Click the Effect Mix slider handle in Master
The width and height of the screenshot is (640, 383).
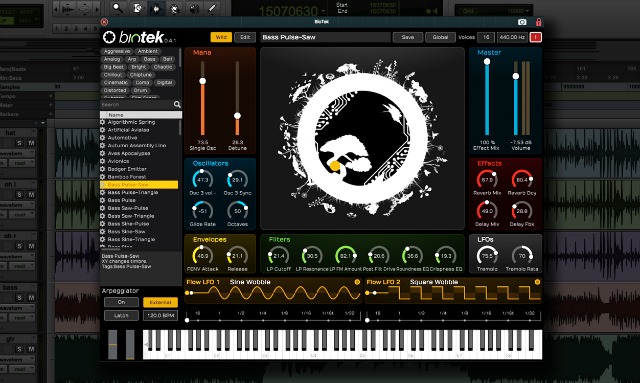[x=487, y=62]
